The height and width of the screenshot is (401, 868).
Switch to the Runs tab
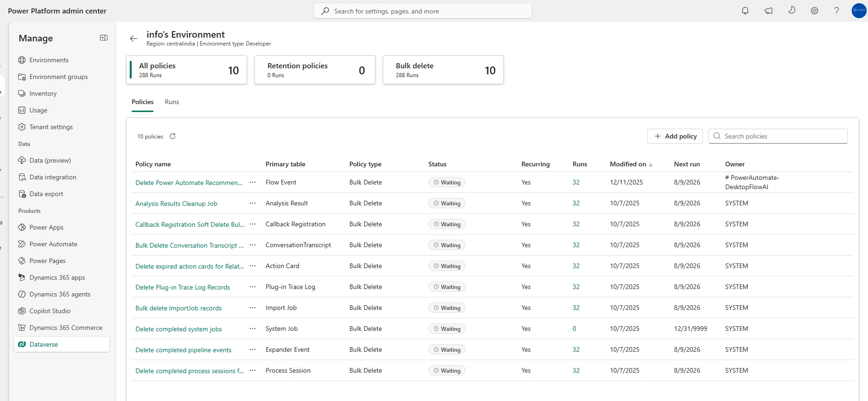[x=172, y=102]
